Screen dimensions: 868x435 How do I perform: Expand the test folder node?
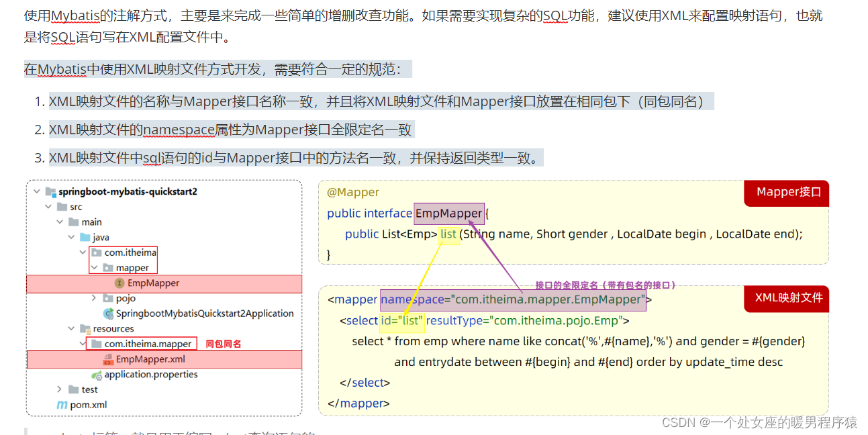(x=60, y=389)
